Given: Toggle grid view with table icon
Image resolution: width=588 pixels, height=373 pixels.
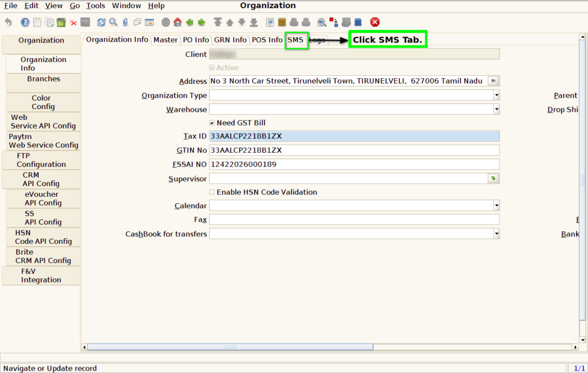Looking at the screenshot, I should pos(149,22).
